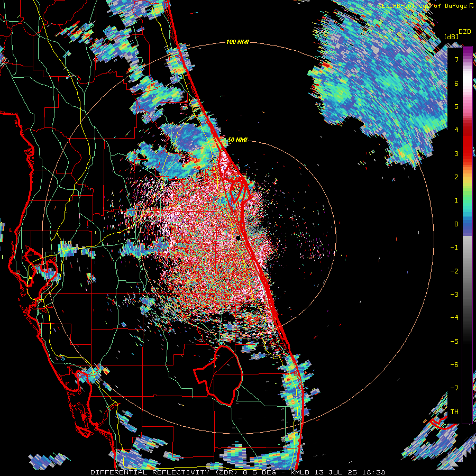
Task: Click the "TH" threshold label on the scale
Action: tap(454, 412)
